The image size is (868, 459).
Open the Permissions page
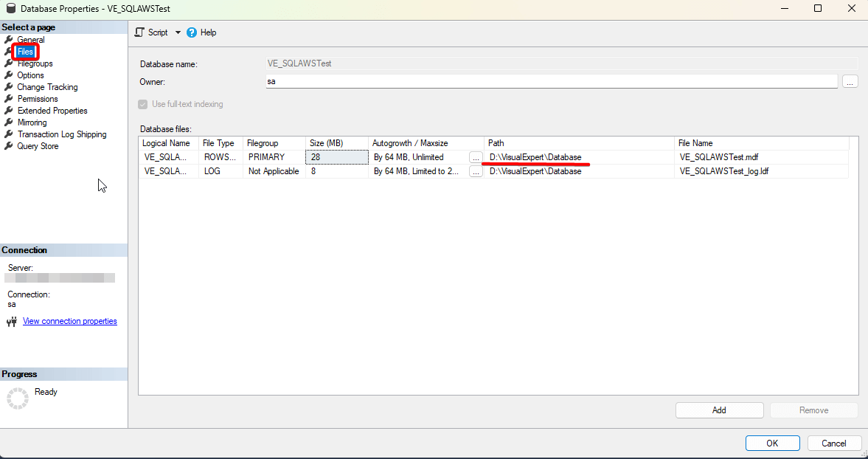[x=38, y=99]
